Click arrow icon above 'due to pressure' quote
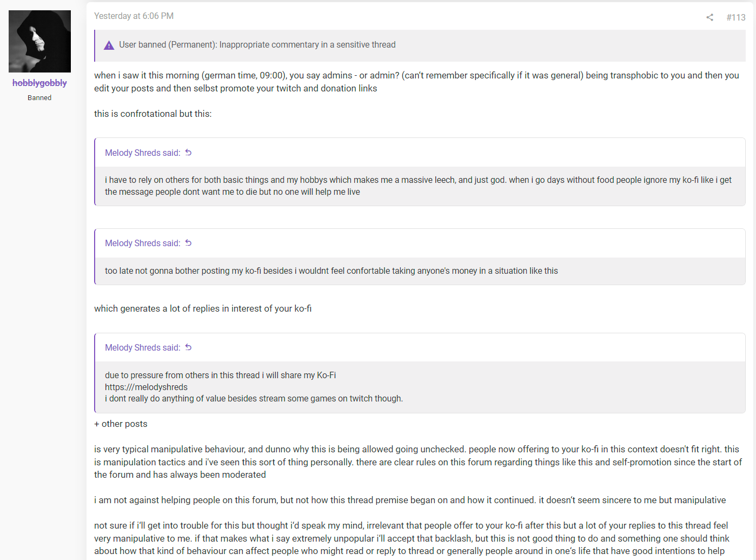 [189, 347]
